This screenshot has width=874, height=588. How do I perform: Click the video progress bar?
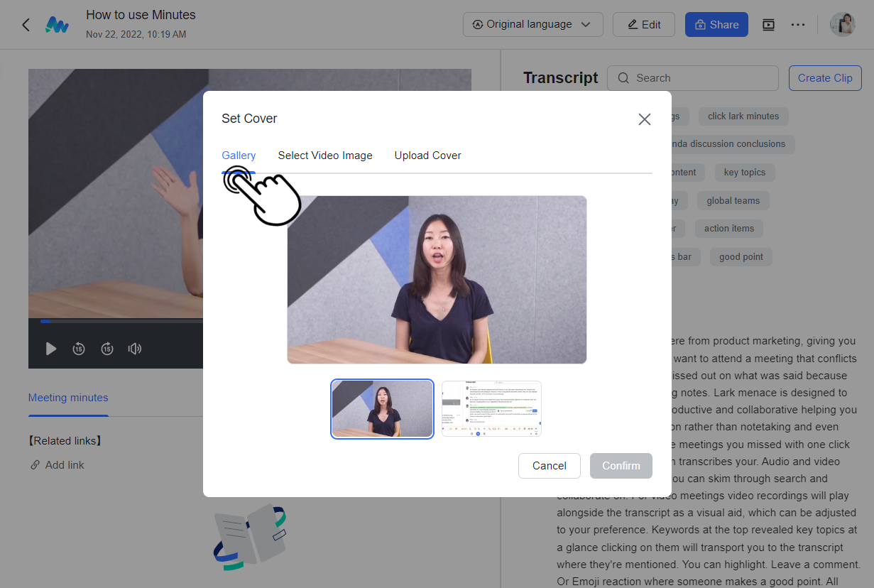[121, 321]
